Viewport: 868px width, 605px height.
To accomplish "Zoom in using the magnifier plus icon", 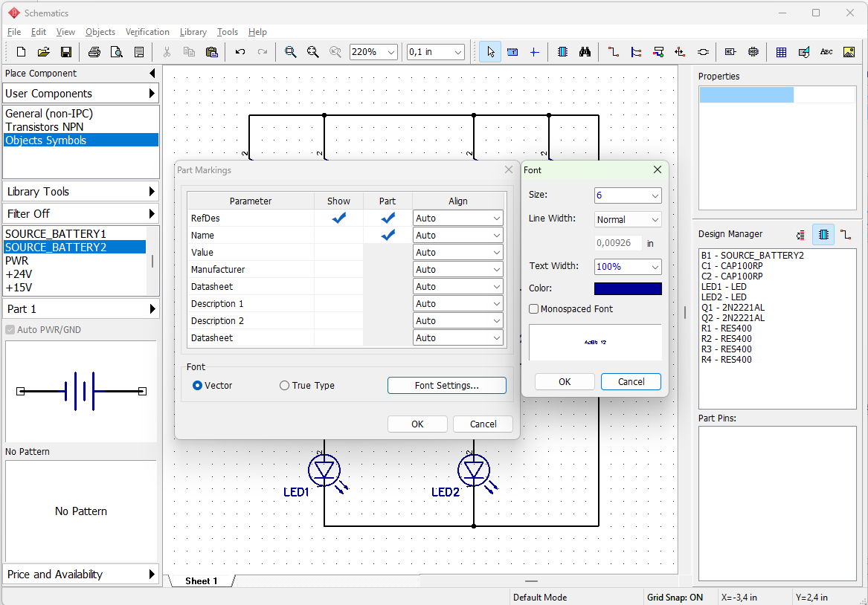I will [290, 52].
